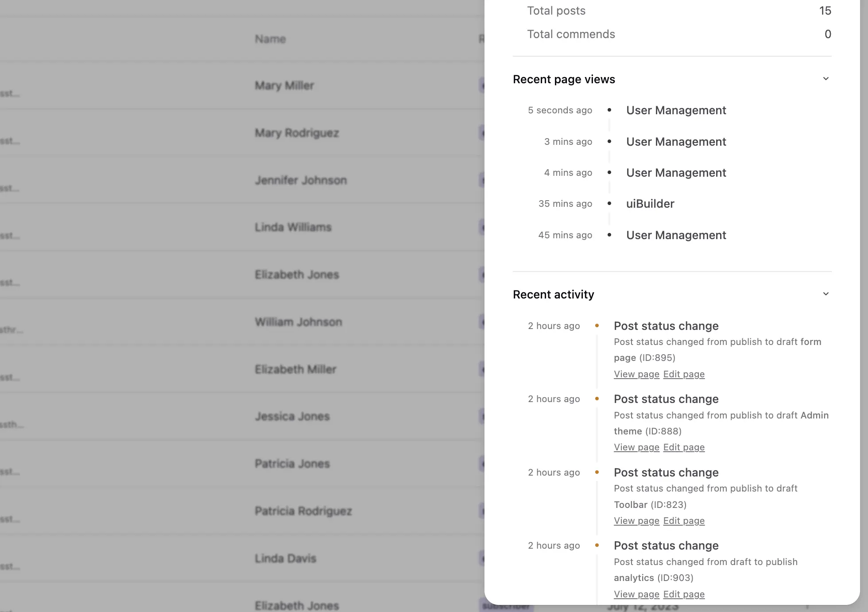Viewport: 868px width, 612px height.
Task: Open View page for Toolbar ID:823
Action: click(636, 520)
